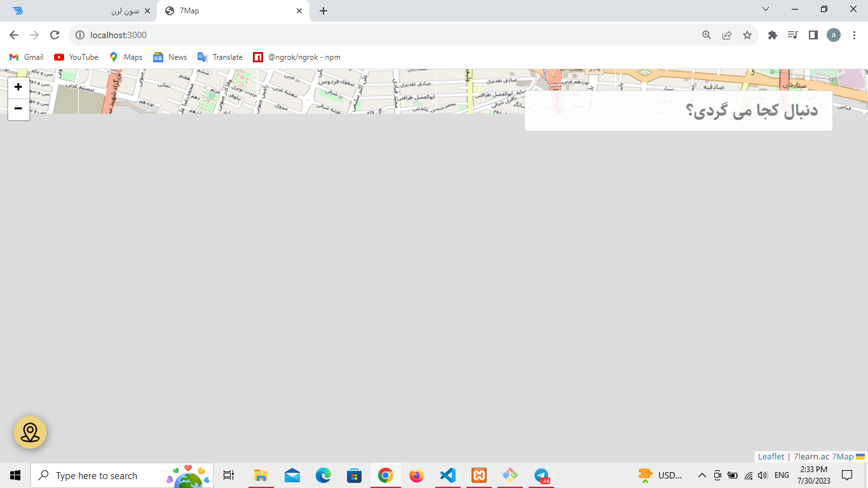The height and width of the screenshot is (488, 868).
Task: Open a new browser tab
Action: [323, 11]
